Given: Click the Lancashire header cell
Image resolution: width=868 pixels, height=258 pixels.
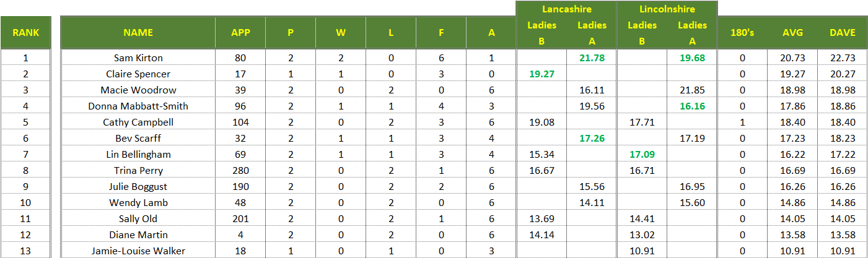Looking at the screenshot, I should 566,9.
